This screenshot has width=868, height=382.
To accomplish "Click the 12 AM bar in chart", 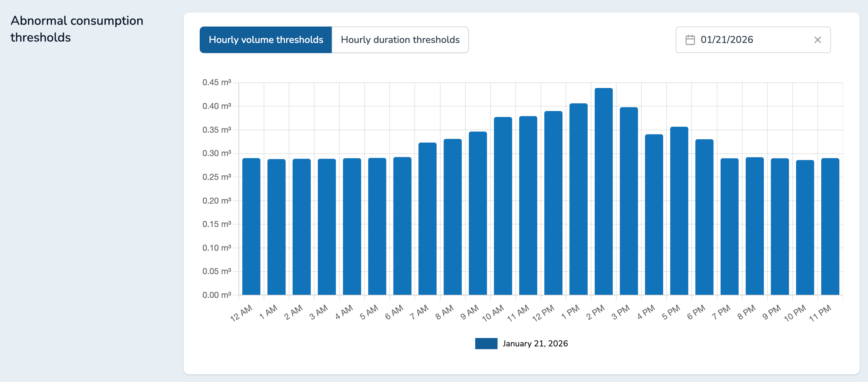I will click(x=251, y=227).
